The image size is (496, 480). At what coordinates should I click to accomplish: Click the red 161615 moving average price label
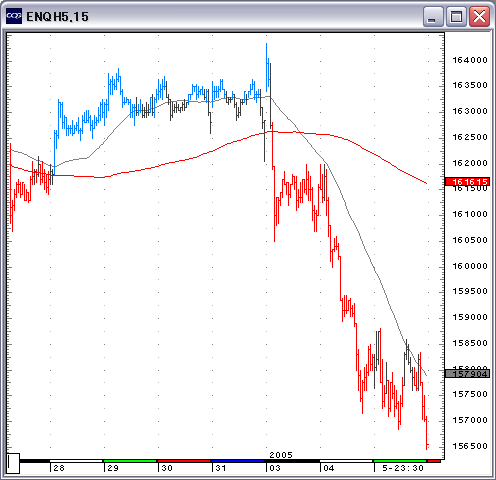467,182
